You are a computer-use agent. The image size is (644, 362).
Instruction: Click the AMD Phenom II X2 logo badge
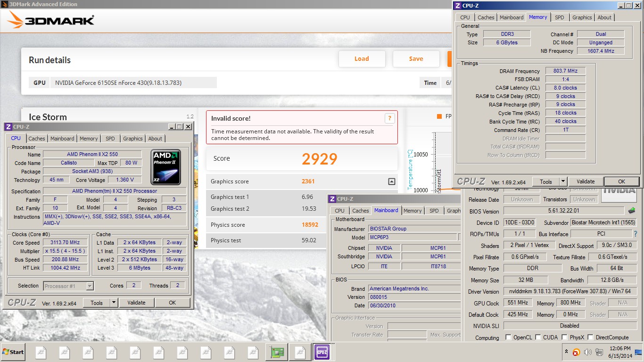point(165,167)
